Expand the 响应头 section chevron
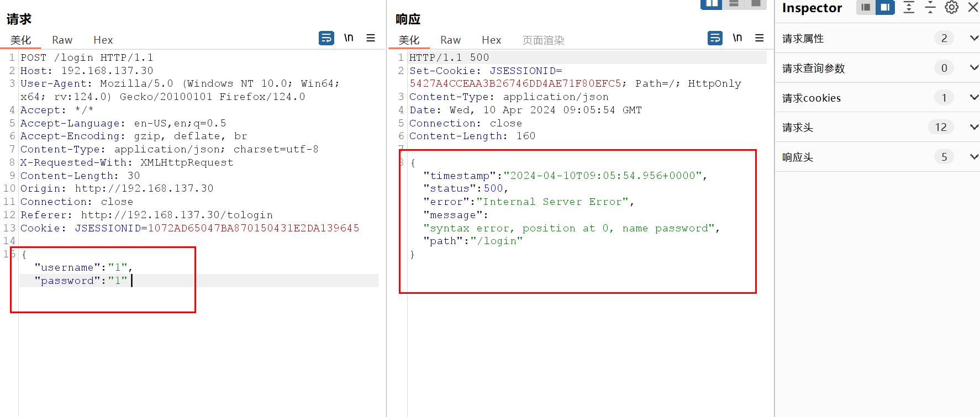 pos(974,157)
